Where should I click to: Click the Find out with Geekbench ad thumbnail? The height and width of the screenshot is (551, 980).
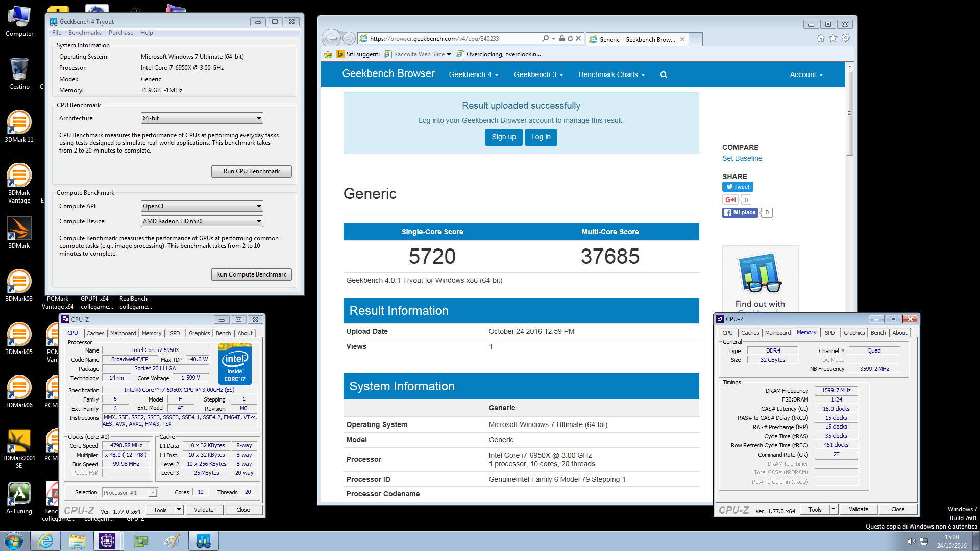(760, 280)
